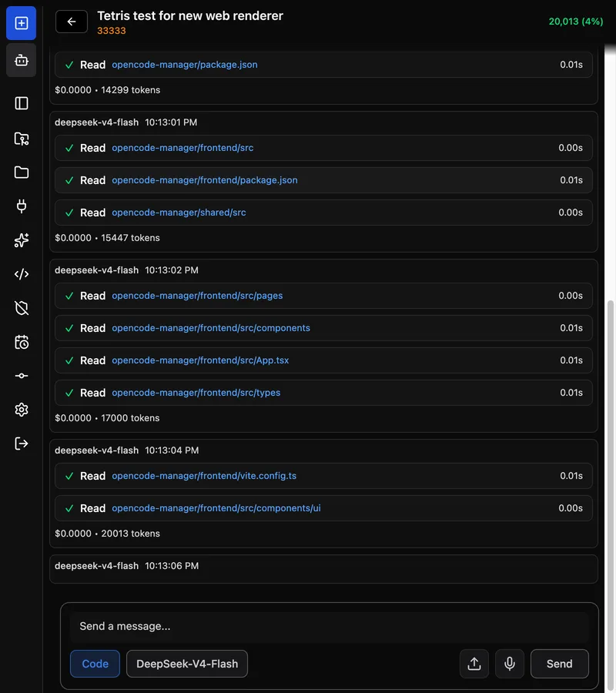616x693 pixels.
Task: Open the code brackets icon
Action: coord(22,274)
